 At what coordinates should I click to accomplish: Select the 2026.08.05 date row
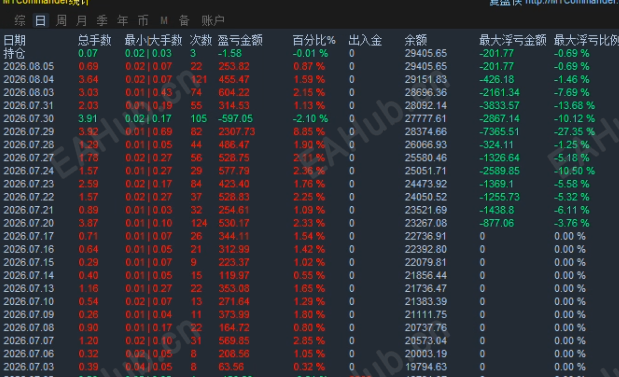[29, 66]
